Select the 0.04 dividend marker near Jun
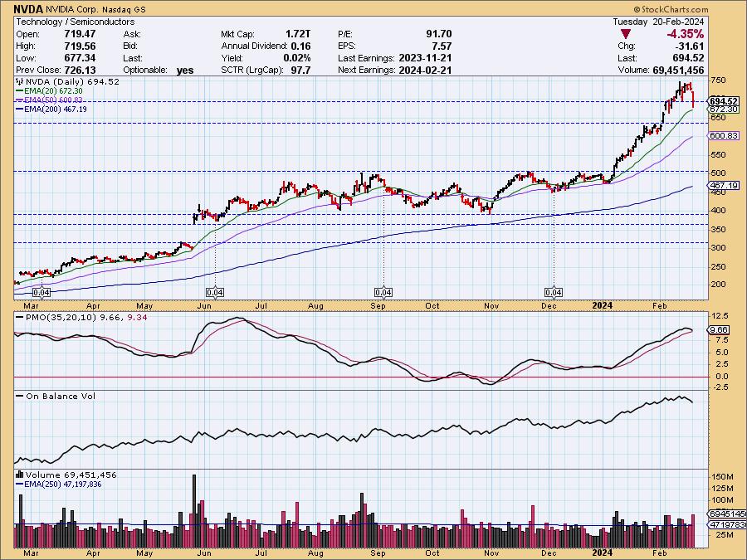The height and width of the screenshot is (560, 747). point(215,292)
